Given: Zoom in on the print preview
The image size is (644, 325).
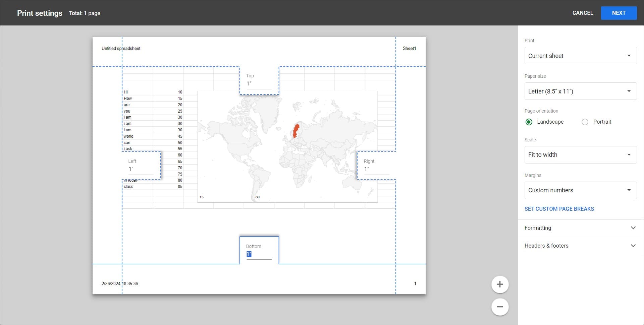Looking at the screenshot, I should point(499,284).
